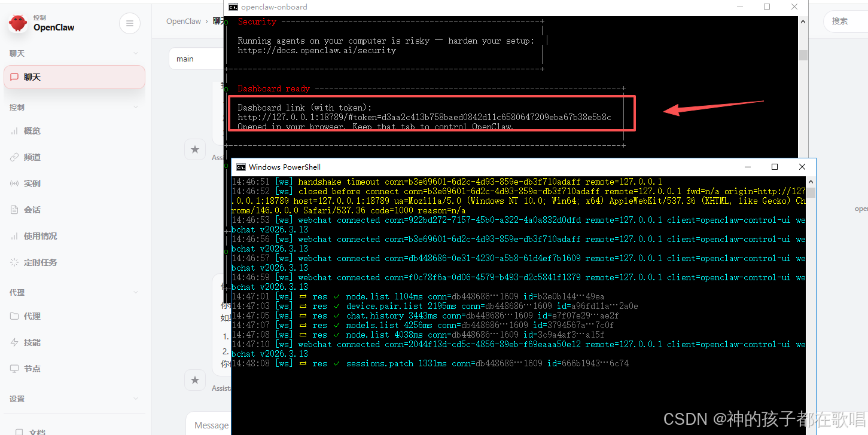This screenshot has height=435, width=868.
Task: Open the 会话 sessions page
Action: (75, 210)
